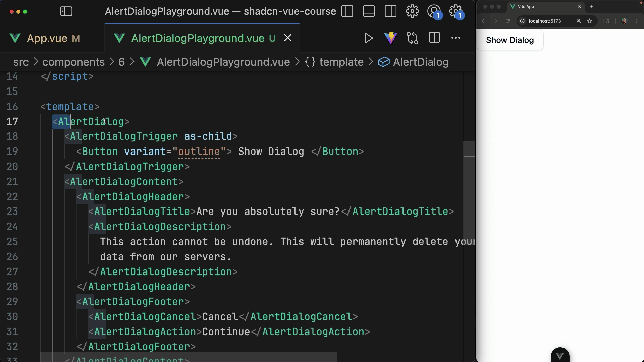Open the AlertDialog symbol breadcrumb
Screen dimensions: 644x362
421,62
